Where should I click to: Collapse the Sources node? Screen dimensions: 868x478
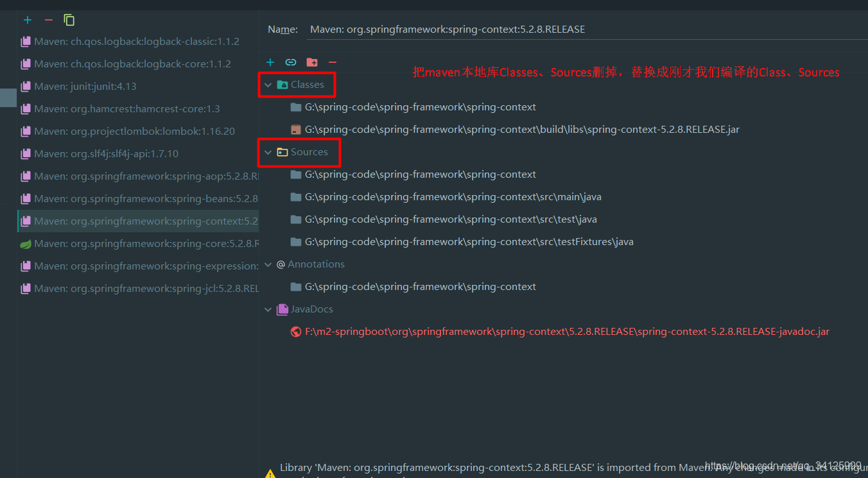coord(268,152)
